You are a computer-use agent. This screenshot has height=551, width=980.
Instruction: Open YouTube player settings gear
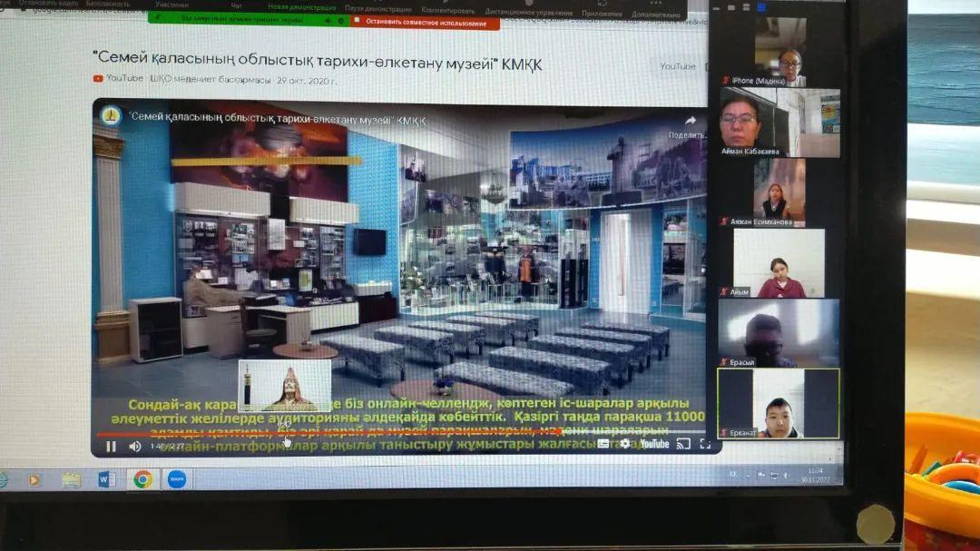[624, 444]
